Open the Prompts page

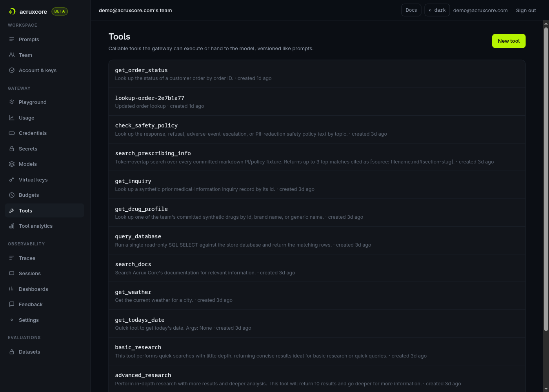click(x=44, y=39)
